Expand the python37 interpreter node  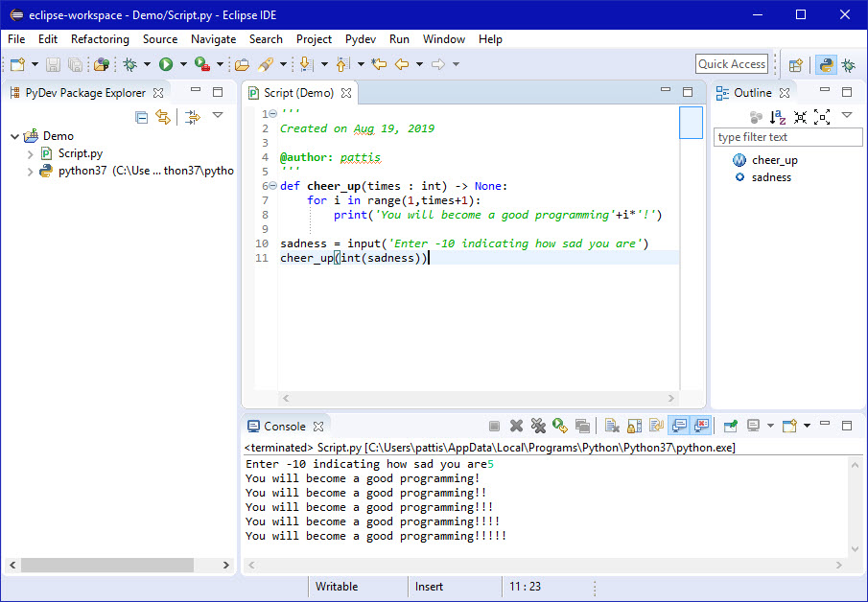tap(31, 172)
